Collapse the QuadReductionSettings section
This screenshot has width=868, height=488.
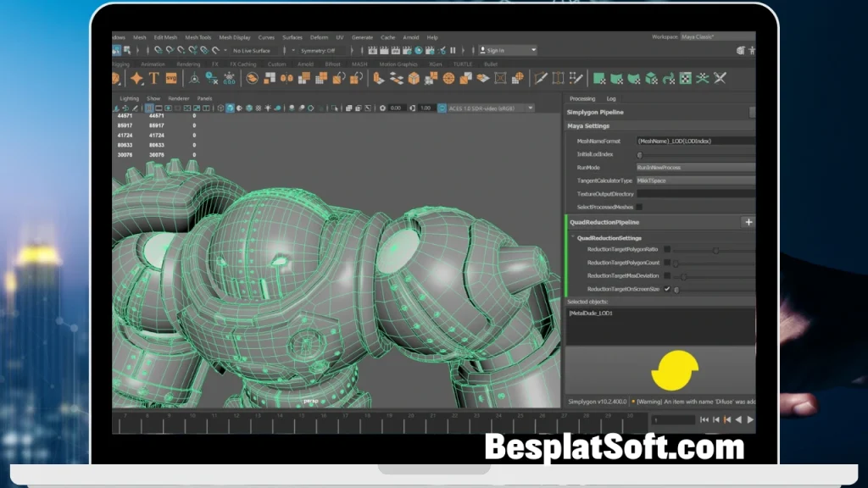(x=573, y=236)
